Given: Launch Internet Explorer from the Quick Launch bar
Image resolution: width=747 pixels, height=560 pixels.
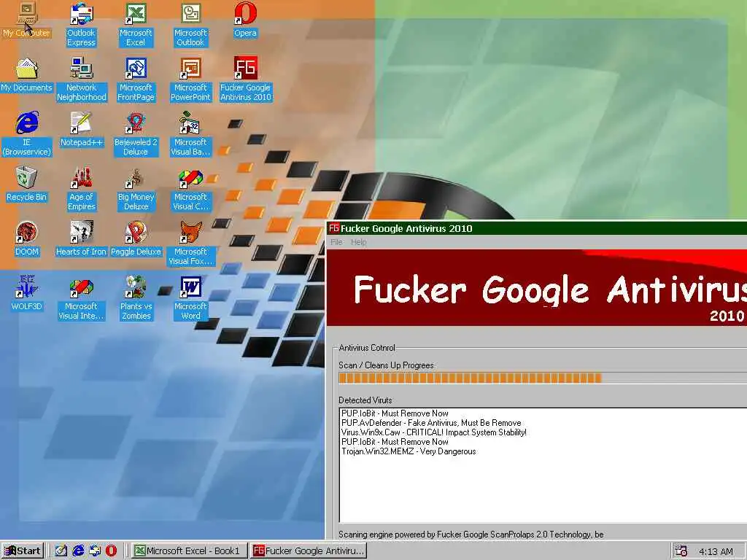Looking at the screenshot, I should click(78, 551).
